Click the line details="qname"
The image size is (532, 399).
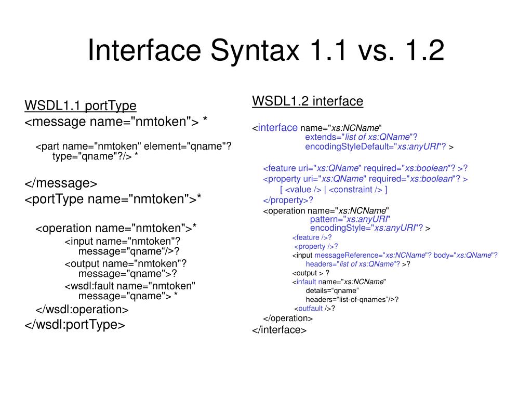click(332, 290)
